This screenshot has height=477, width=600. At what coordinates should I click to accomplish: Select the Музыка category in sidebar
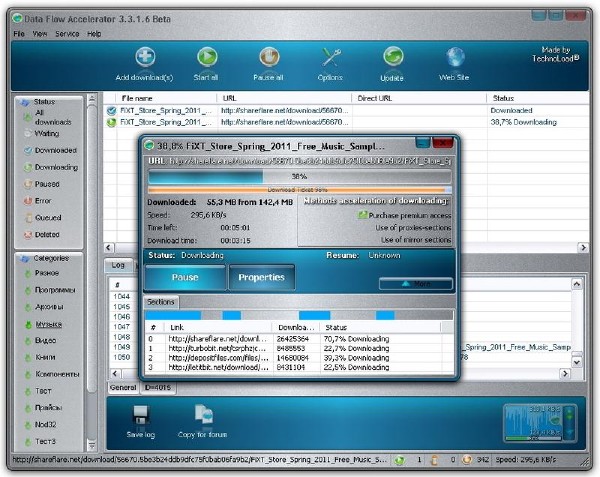pos(48,323)
